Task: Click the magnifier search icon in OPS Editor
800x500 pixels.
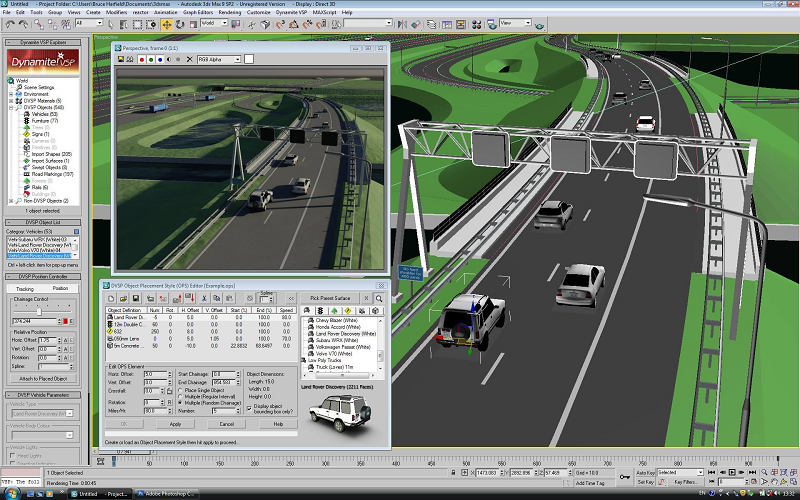Action: (x=380, y=299)
